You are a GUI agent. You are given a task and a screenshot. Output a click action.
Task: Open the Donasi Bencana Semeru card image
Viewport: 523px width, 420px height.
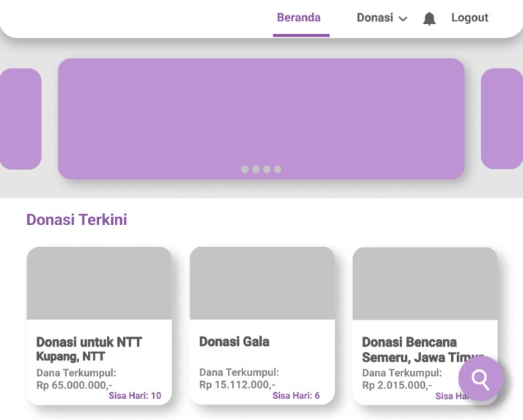[x=425, y=284]
